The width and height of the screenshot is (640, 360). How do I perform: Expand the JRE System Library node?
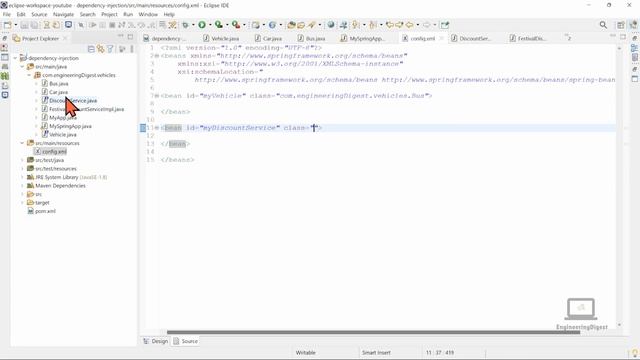pyautogui.click(x=22, y=177)
